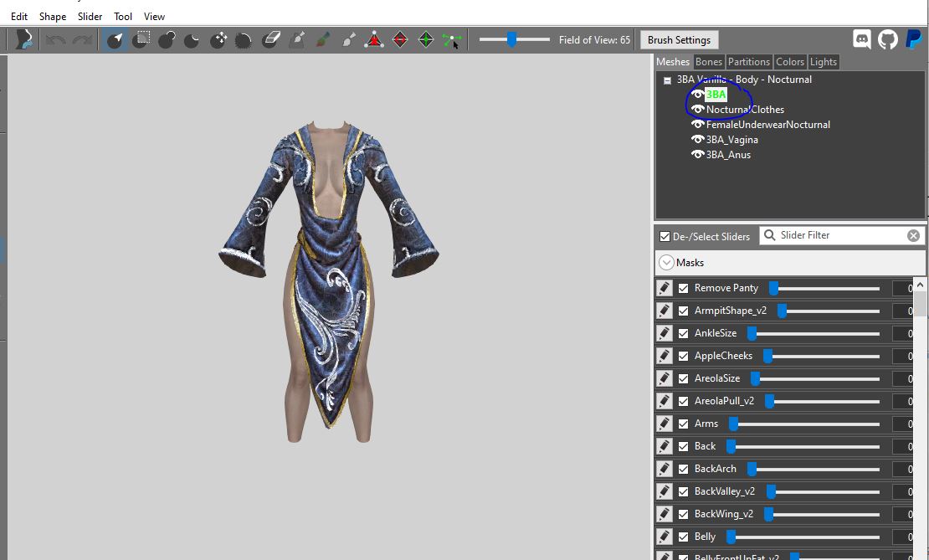Select the Move brush tool
929x560 pixels.
(x=218, y=39)
